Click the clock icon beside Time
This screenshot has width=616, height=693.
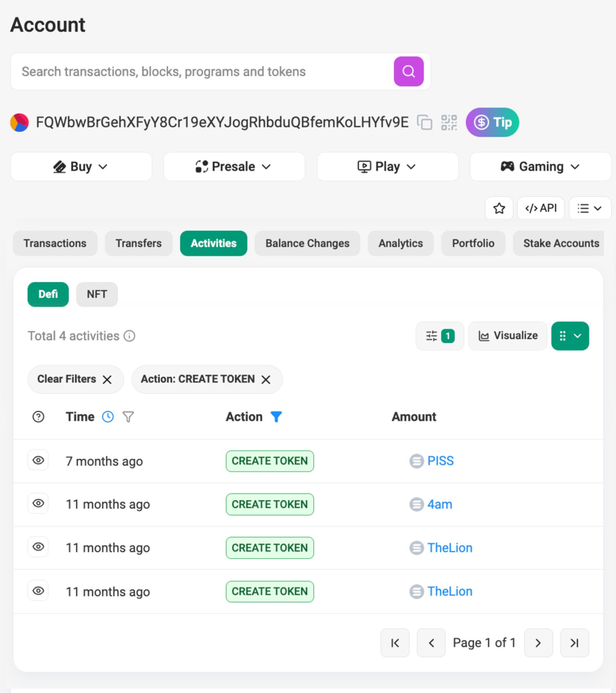pos(108,417)
